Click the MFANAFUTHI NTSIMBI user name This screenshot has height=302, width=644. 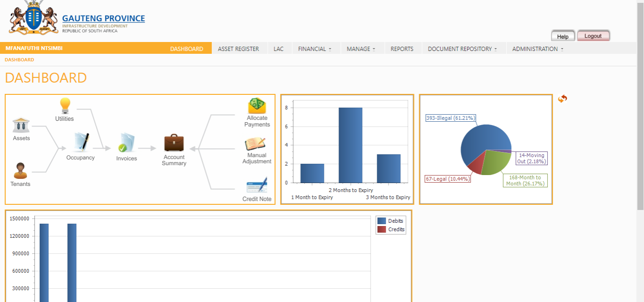click(34, 48)
